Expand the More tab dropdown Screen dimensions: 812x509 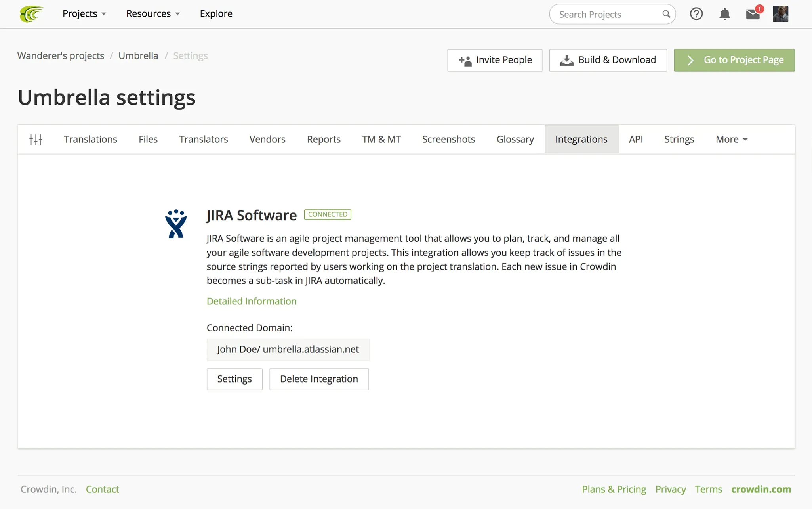[731, 139]
